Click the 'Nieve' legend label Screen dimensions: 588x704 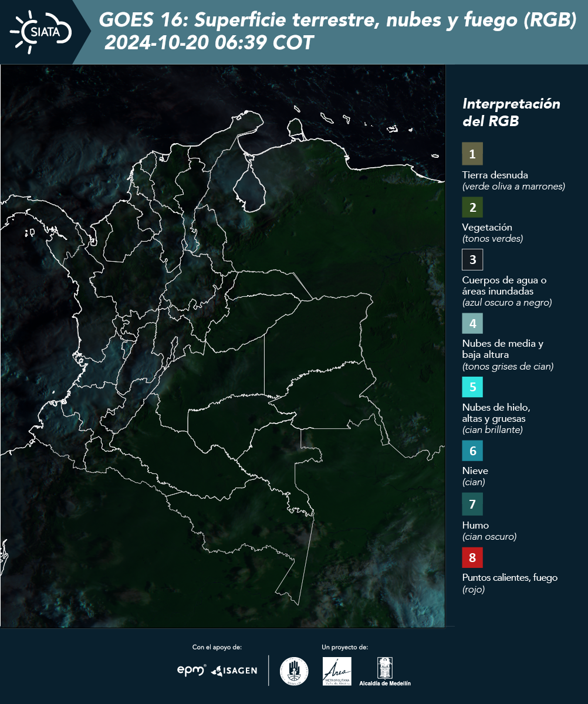pos(475,471)
